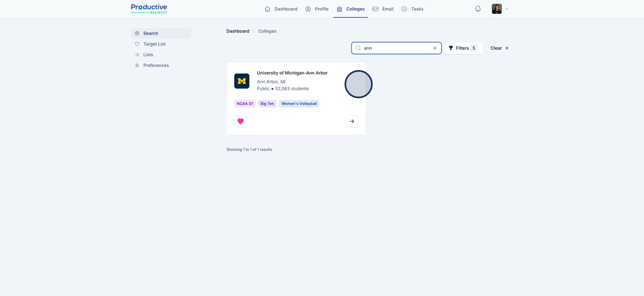Viewport: 644px width, 296px height.
Task: Click the Clear filters button
Action: point(500,48)
